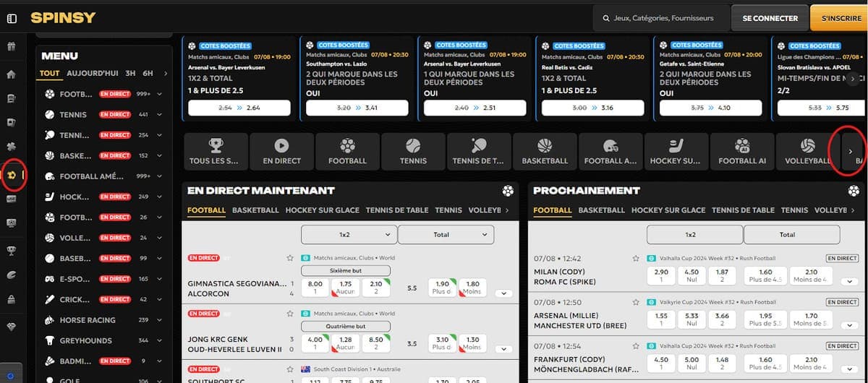The image size is (868, 383).
Task: Expand the Horse Racing row chevron in menu
Action: point(159,320)
